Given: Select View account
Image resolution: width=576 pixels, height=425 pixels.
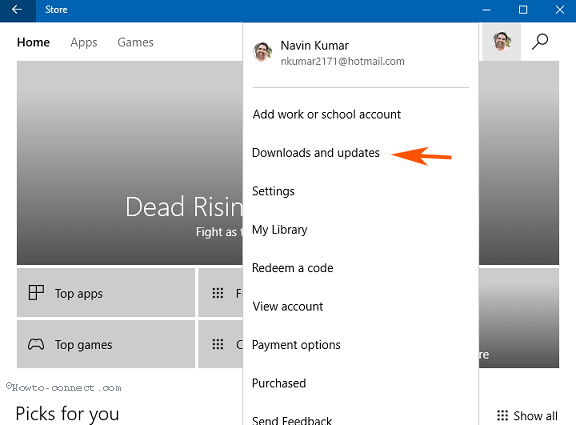Looking at the screenshot, I should tap(288, 306).
